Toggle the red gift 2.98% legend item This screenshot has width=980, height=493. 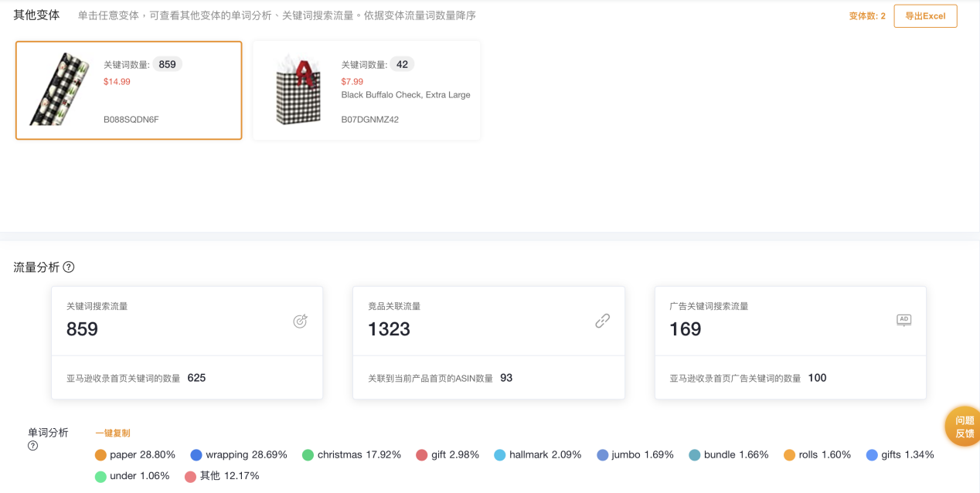[447, 455]
